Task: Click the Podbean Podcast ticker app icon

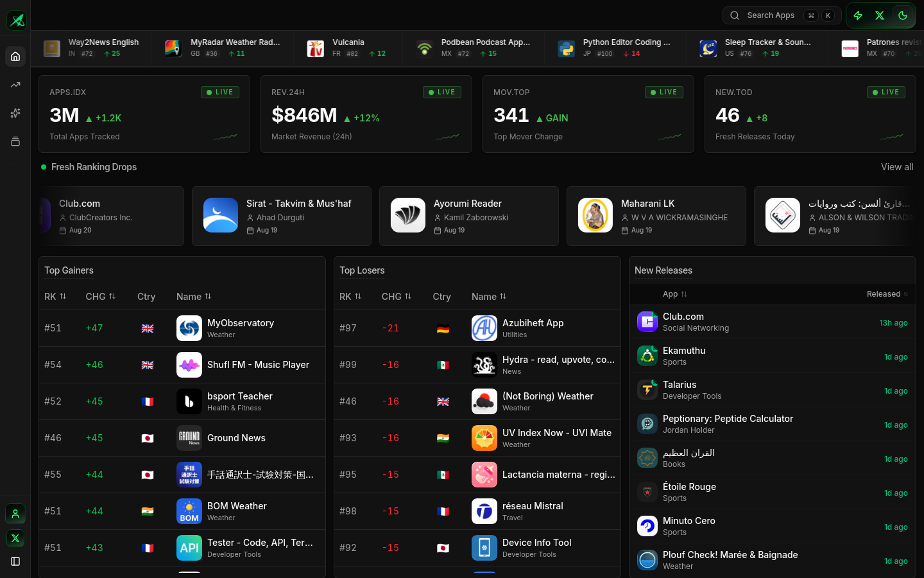Action: 424,48
